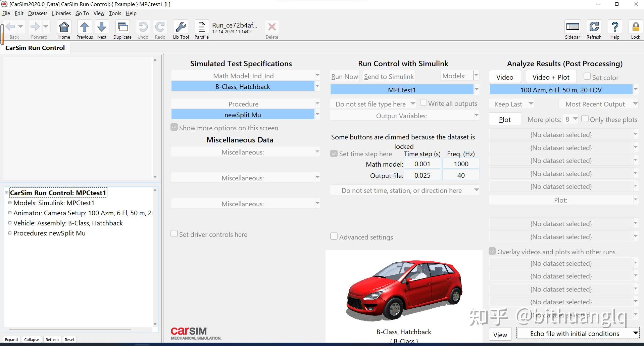
Task: Click the Math model time step field
Action: coord(422,164)
